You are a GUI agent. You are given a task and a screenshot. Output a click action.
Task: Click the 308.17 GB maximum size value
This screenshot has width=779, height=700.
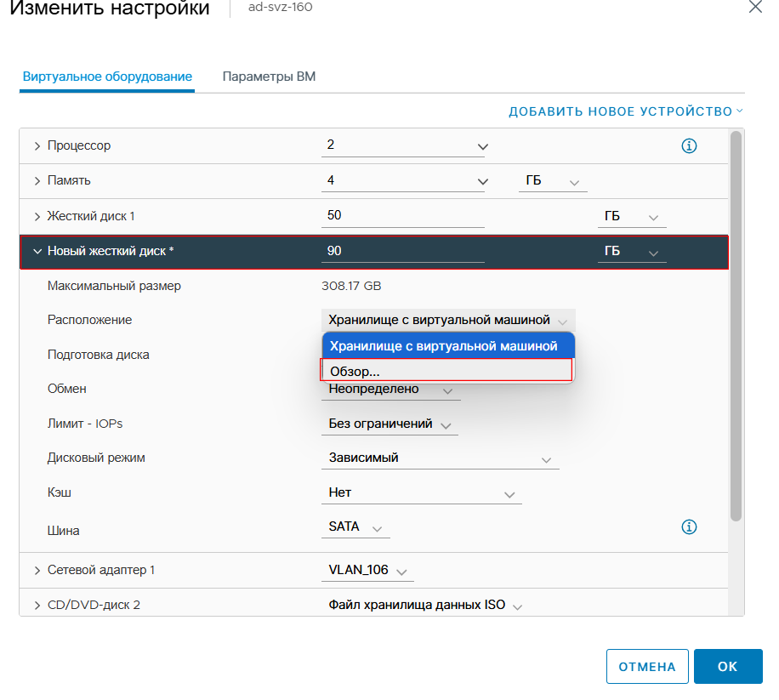pyautogui.click(x=351, y=286)
